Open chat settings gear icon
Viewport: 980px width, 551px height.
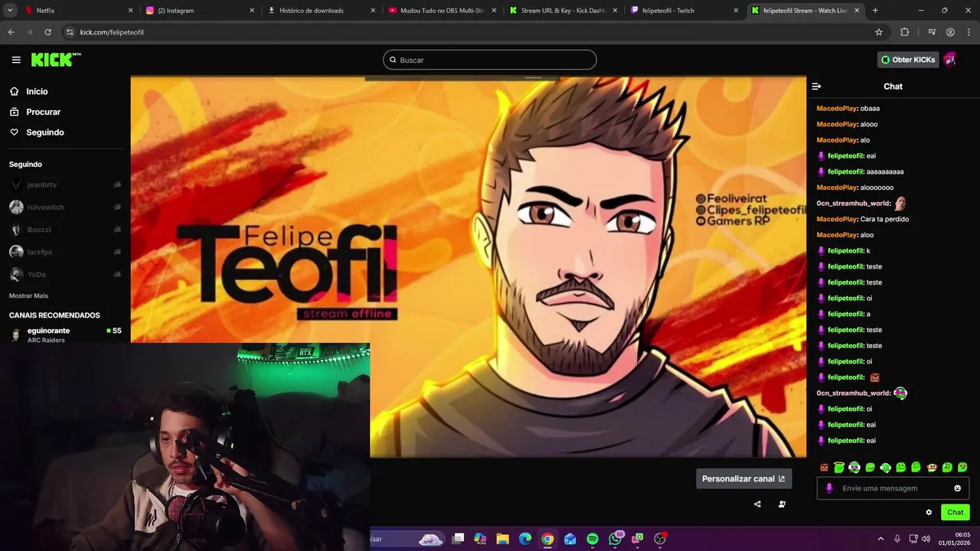[929, 513]
